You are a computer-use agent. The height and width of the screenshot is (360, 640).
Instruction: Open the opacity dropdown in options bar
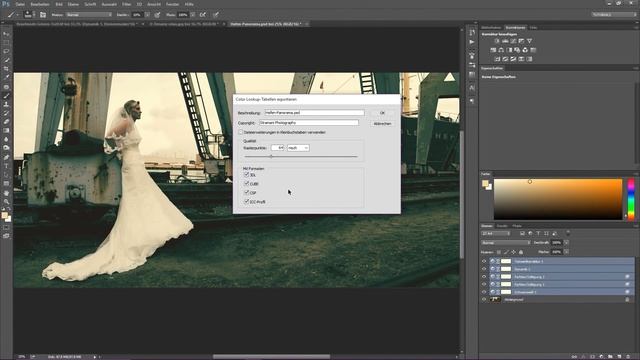point(147,15)
